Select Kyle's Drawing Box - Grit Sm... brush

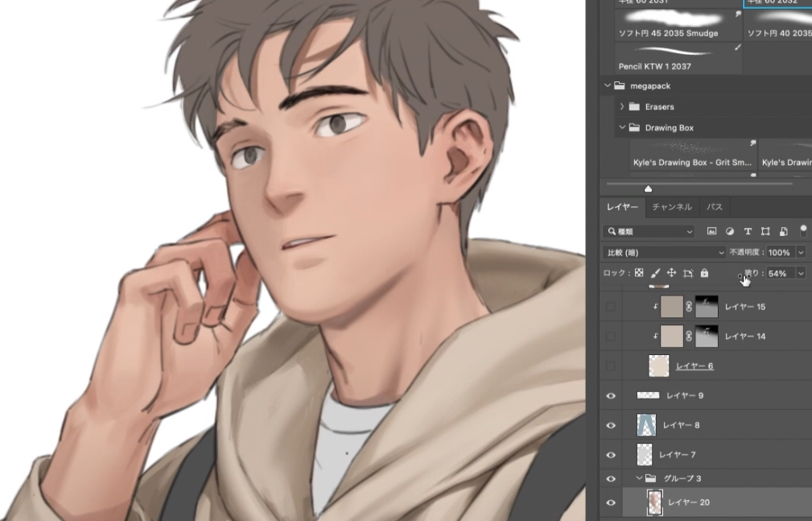pos(694,154)
